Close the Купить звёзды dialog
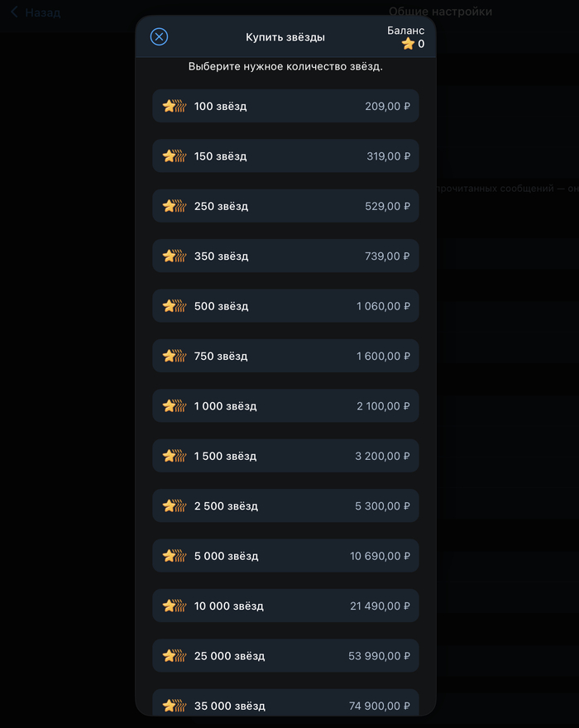The height and width of the screenshot is (728, 579). pyautogui.click(x=159, y=36)
